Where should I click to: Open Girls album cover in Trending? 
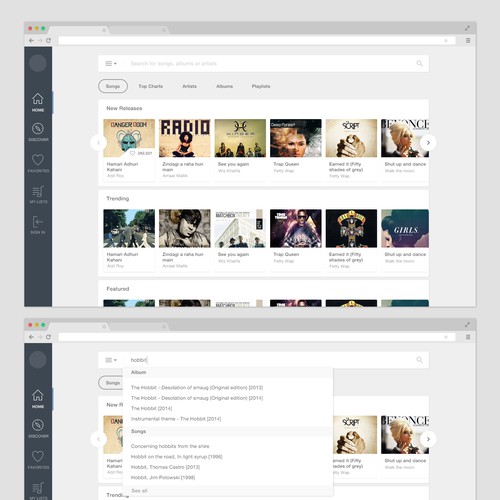point(405,228)
